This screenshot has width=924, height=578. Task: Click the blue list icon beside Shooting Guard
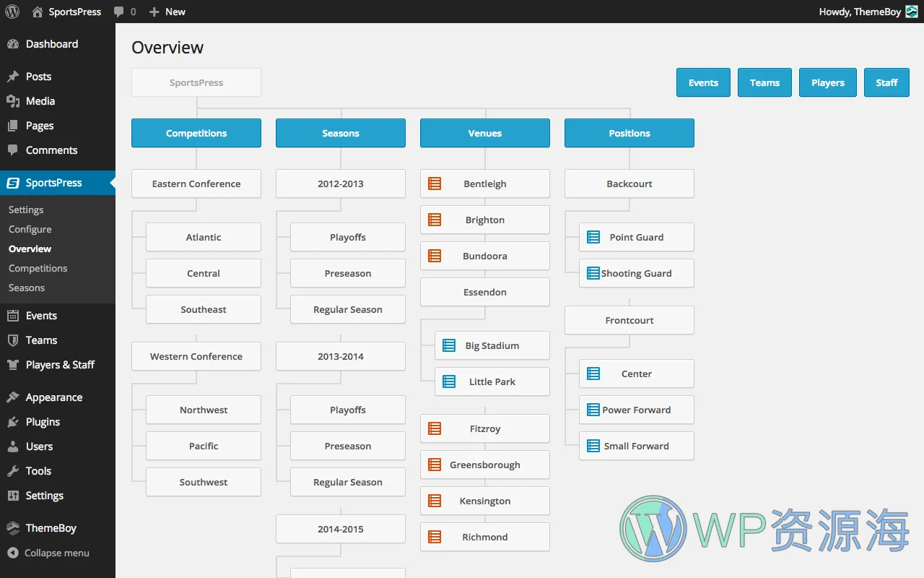(593, 273)
